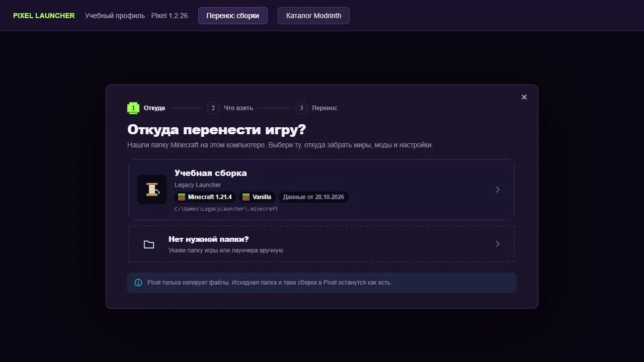Select step 2 Что взять indicator
644x362 pixels.
(230, 108)
